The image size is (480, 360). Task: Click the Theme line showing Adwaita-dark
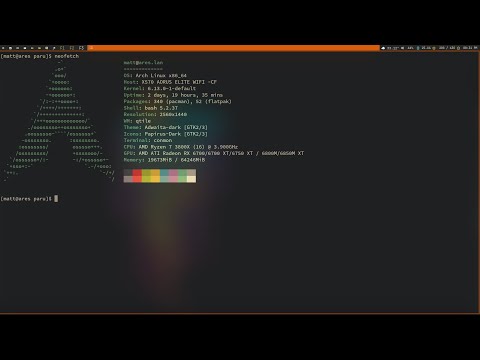click(166, 127)
